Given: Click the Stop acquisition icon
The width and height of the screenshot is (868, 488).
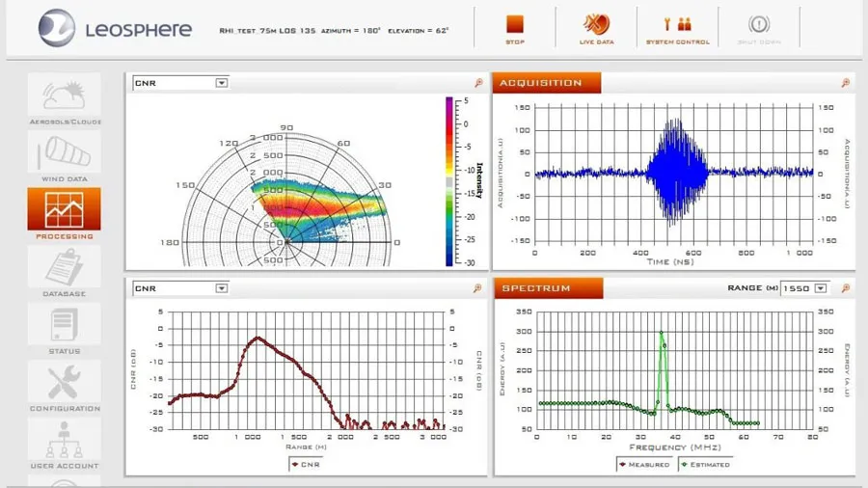Looking at the screenshot, I should click(x=515, y=24).
